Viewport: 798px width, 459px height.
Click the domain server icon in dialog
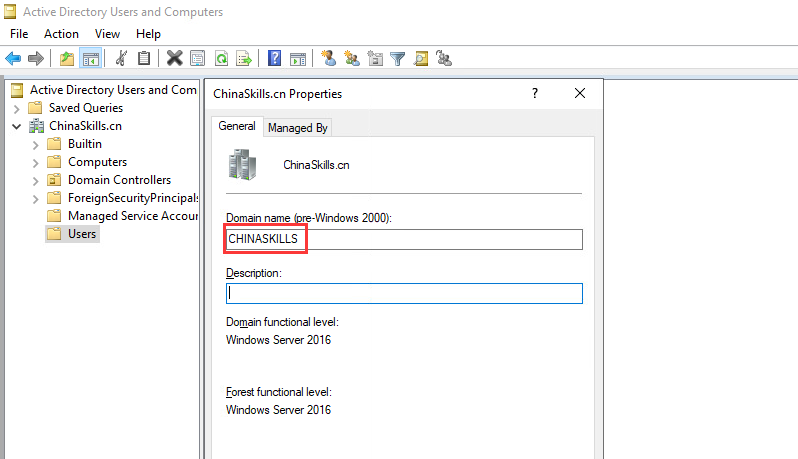pyautogui.click(x=242, y=164)
